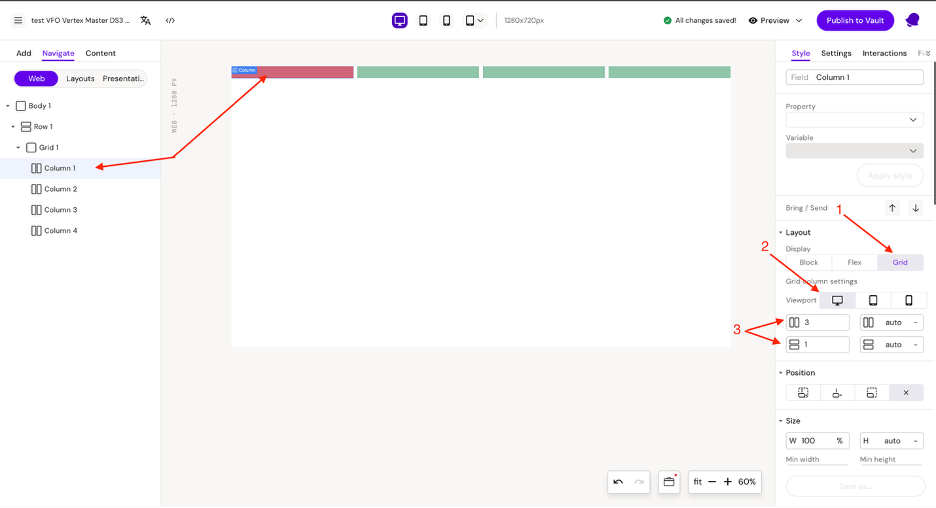Open the Property dropdown
This screenshot has width=936, height=508.
tap(854, 120)
